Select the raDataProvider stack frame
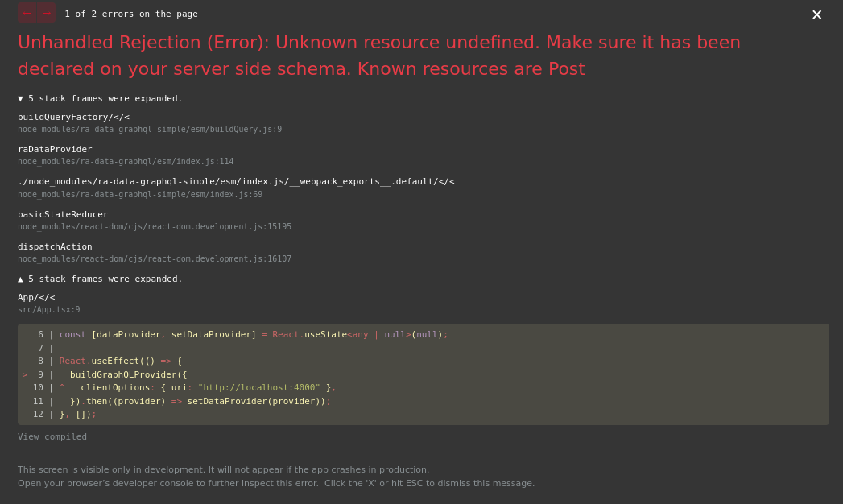The width and height of the screenshot is (843, 504). pyautogui.click(x=55, y=149)
